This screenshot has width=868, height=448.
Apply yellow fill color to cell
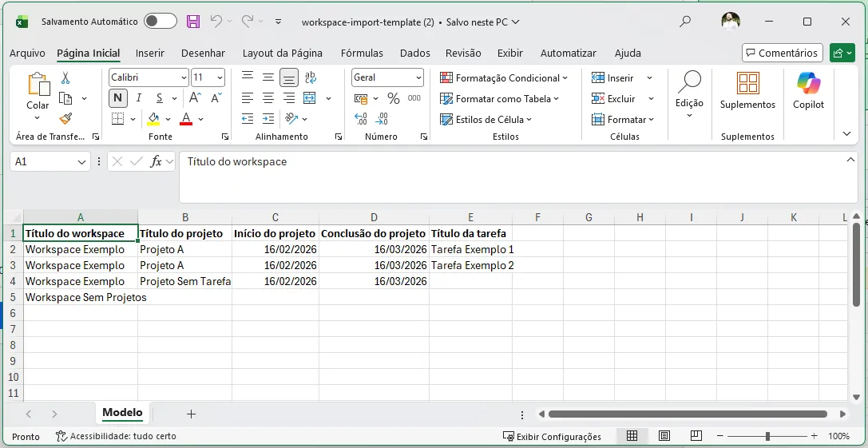(x=153, y=119)
